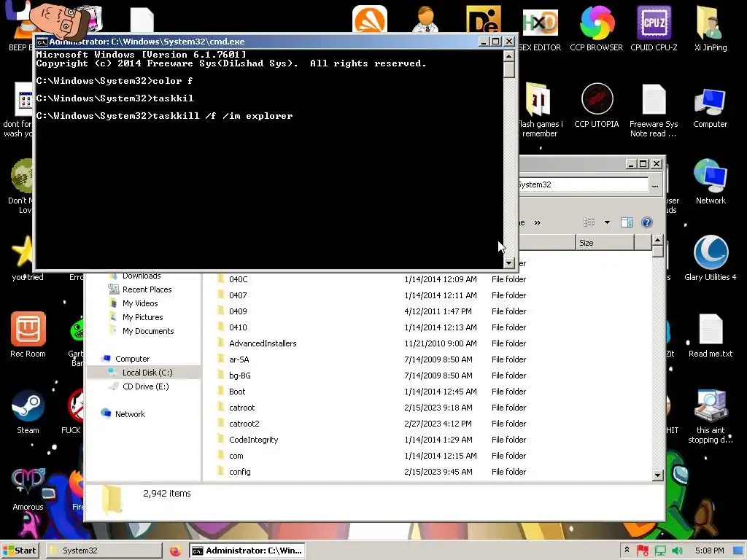The height and width of the screenshot is (560, 747).
Task: Open the cmd window system menu icon
Action: [x=42, y=42]
